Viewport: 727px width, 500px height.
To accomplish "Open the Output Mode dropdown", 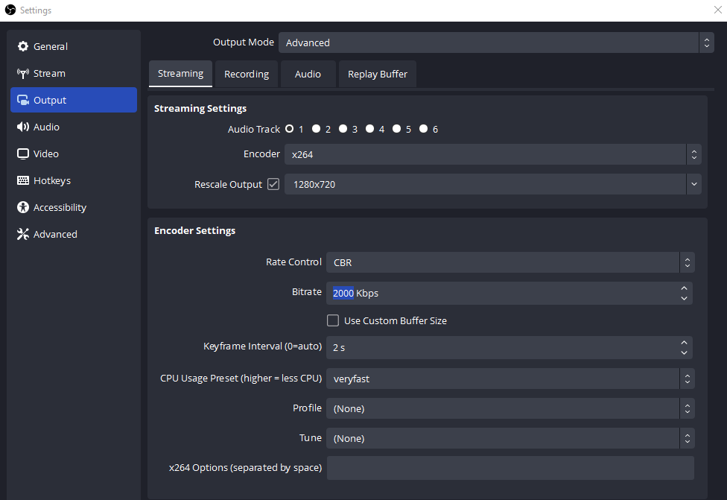I will pyautogui.click(x=495, y=43).
